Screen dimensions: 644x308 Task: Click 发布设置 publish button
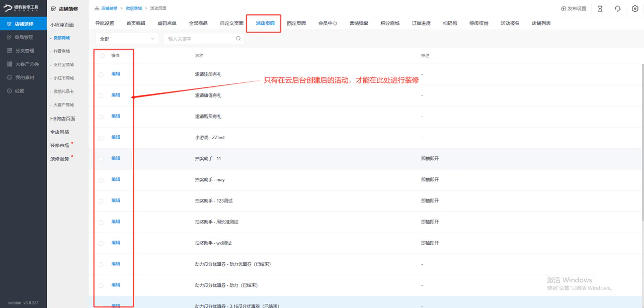click(x=574, y=9)
